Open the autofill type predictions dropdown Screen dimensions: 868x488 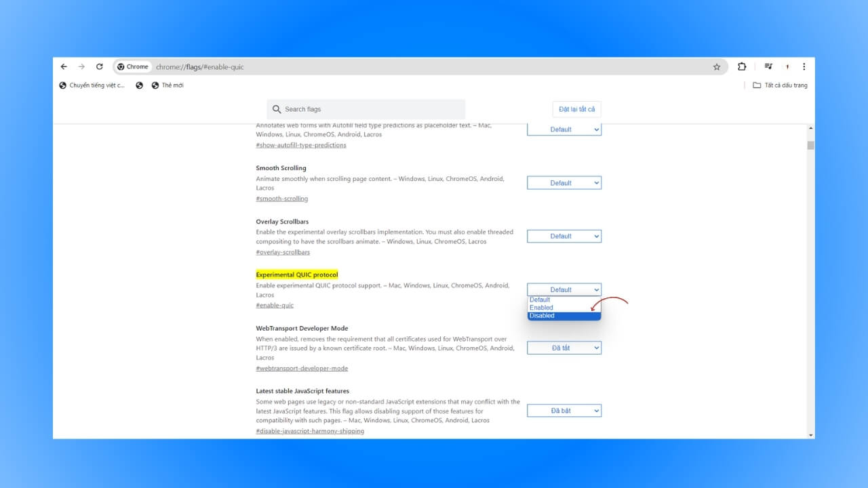pos(564,129)
